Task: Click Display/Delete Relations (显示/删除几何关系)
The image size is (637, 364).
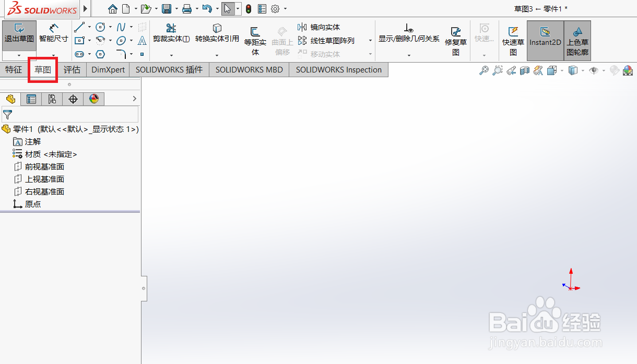Action: (x=409, y=33)
